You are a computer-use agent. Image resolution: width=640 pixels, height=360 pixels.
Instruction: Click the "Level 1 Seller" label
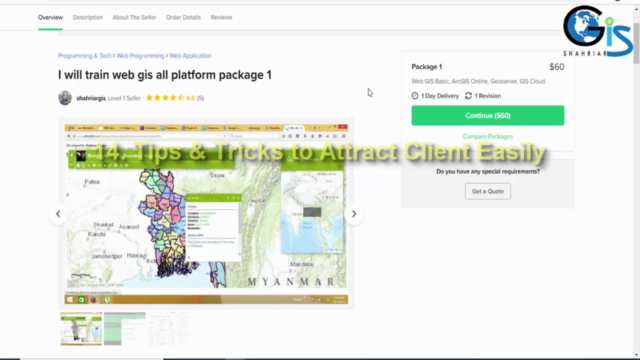click(124, 98)
